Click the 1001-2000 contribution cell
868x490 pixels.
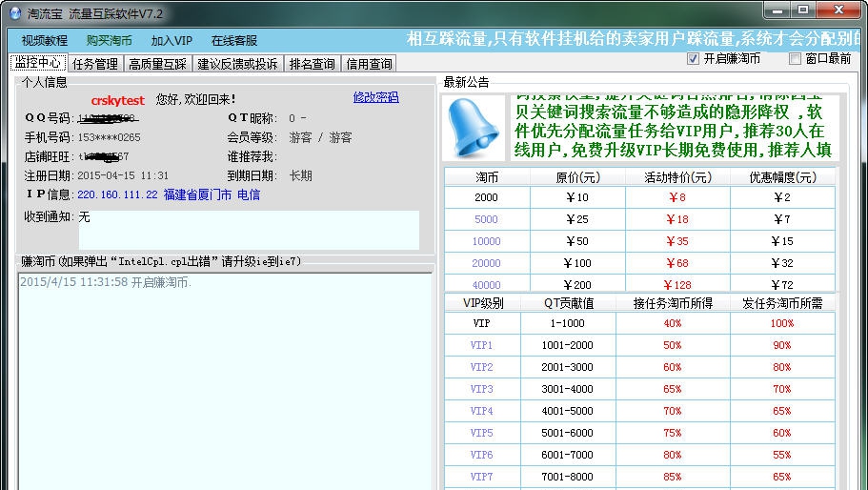pyautogui.click(x=568, y=345)
